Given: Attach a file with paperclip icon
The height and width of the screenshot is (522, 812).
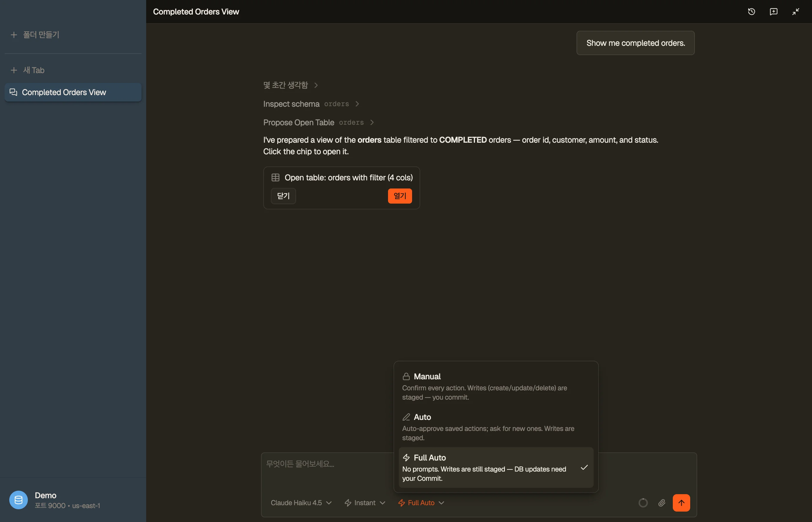Looking at the screenshot, I should [x=661, y=503].
